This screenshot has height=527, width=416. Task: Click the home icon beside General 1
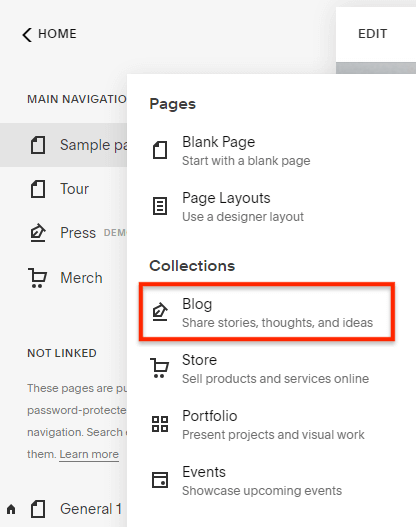(x=11, y=509)
